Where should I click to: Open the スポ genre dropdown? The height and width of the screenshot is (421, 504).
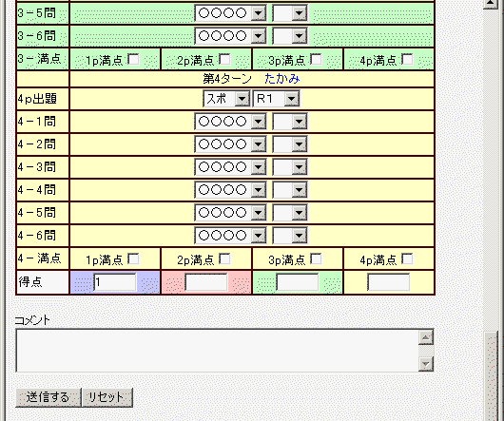(x=226, y=99)
